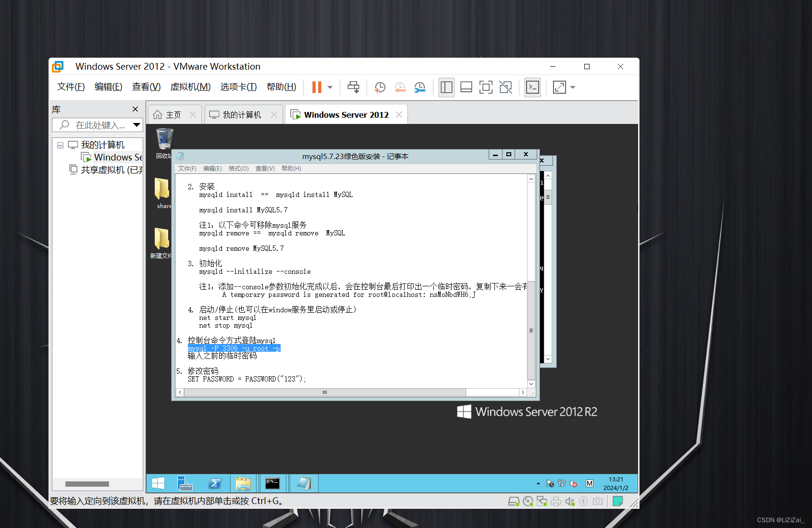Viewport: 812px width, 528px height.
Task: Revert the VM to its previous snapshot
Action: point(400,87)
